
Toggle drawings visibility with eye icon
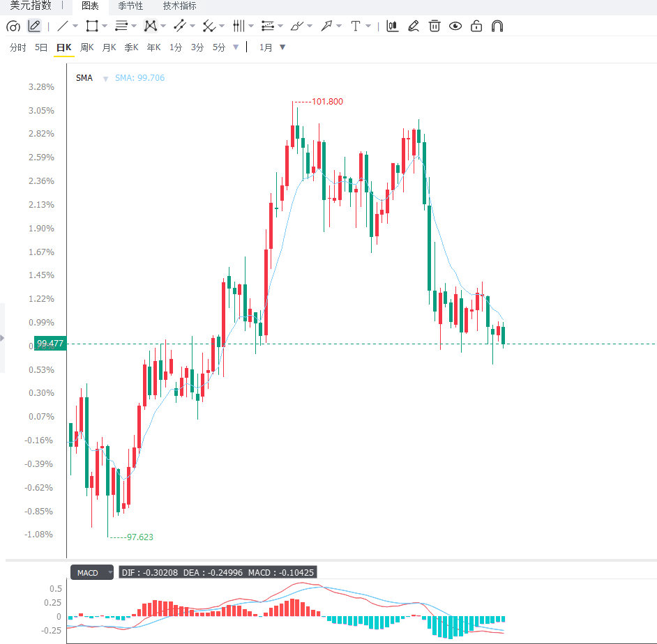[x=455, y=26]
